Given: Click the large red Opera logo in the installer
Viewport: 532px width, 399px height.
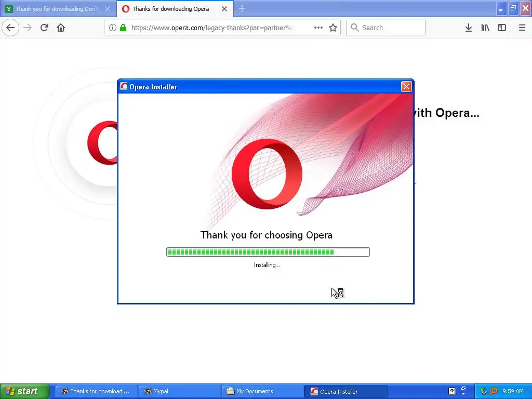Looking at the screenshot, I should [267, 174].
